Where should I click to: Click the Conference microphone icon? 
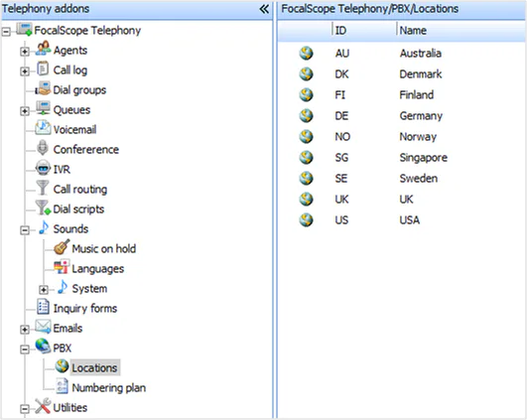tap(43, 148)
